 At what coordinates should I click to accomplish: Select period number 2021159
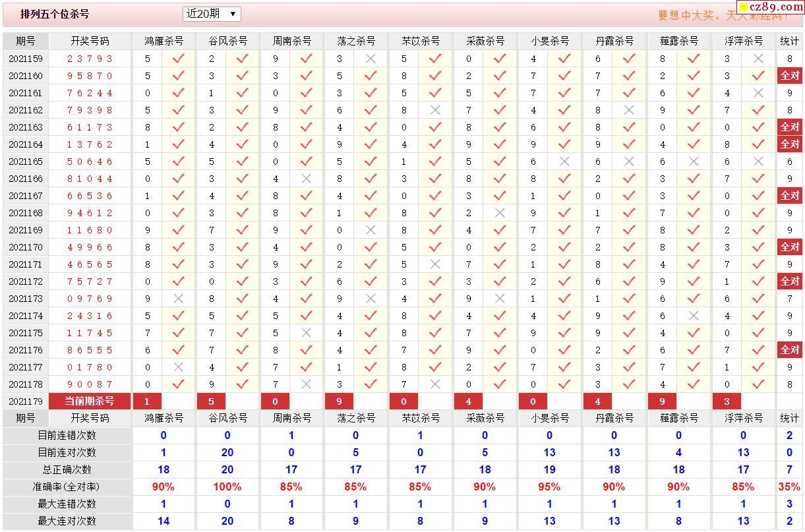point(26,59)
